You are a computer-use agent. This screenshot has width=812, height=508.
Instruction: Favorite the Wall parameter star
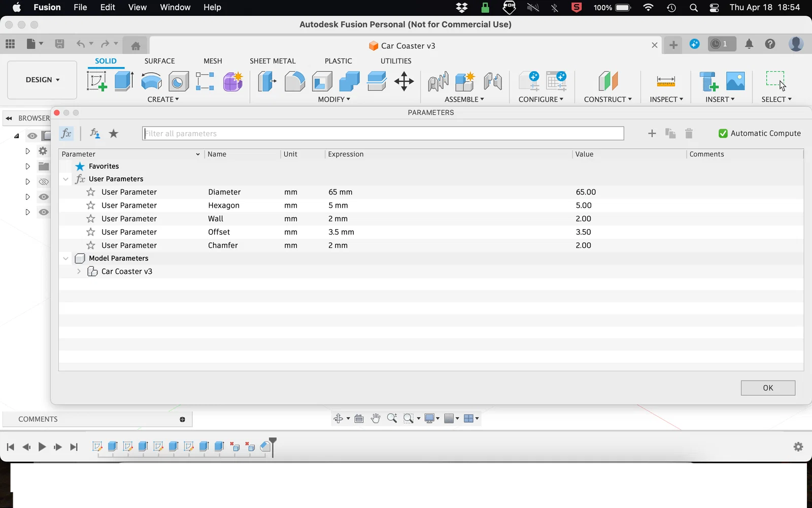click(91, 218)
